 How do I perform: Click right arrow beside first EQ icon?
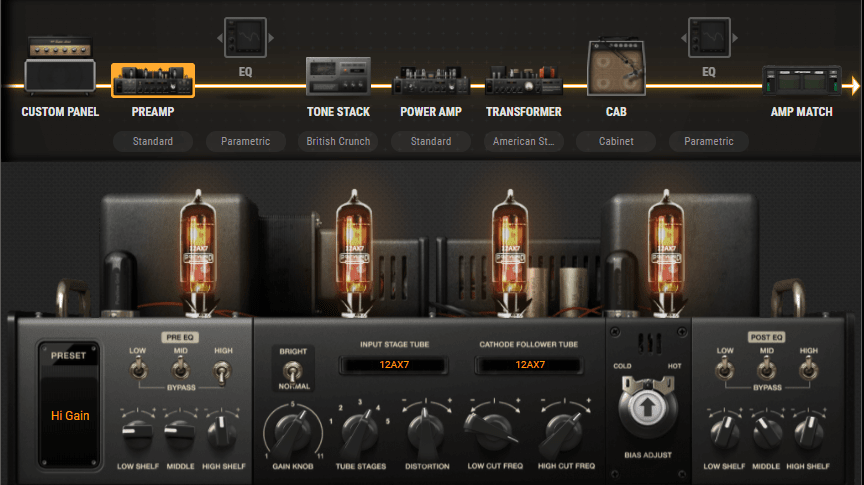[x=271, y=38]
